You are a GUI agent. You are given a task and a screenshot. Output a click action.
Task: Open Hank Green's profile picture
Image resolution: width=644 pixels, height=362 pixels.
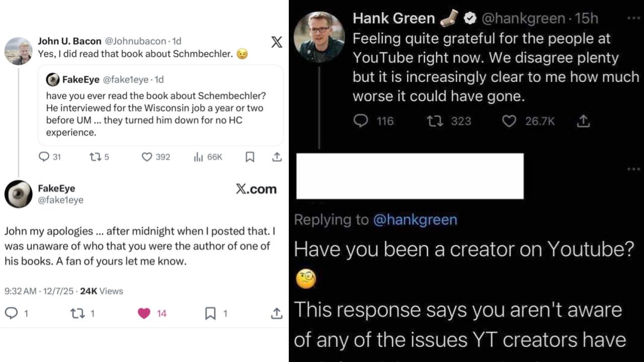[318, 36]
